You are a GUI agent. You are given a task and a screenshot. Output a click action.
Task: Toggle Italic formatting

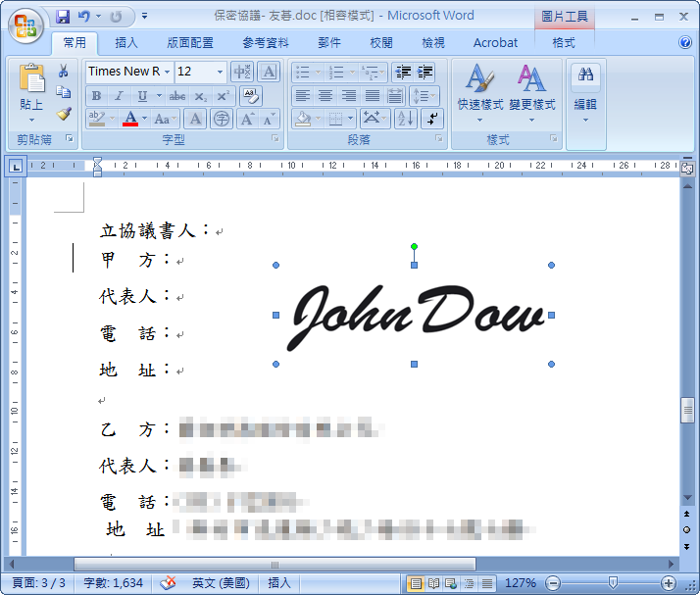[119, 96]
